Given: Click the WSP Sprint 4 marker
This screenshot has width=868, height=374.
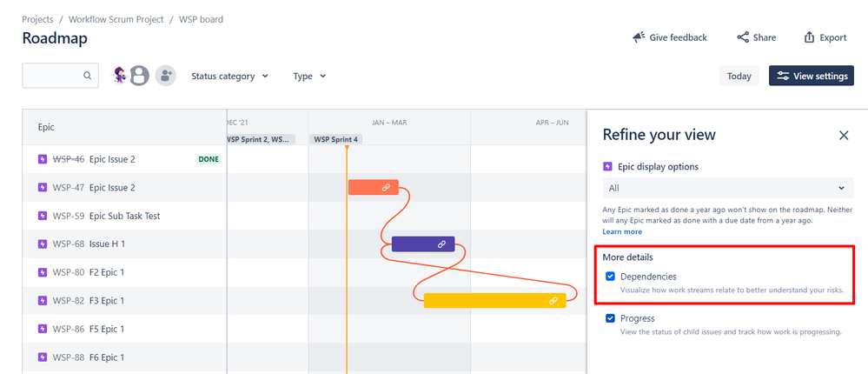Looking at the screenshot, I should pyautogui.click(x=335, y=139).
